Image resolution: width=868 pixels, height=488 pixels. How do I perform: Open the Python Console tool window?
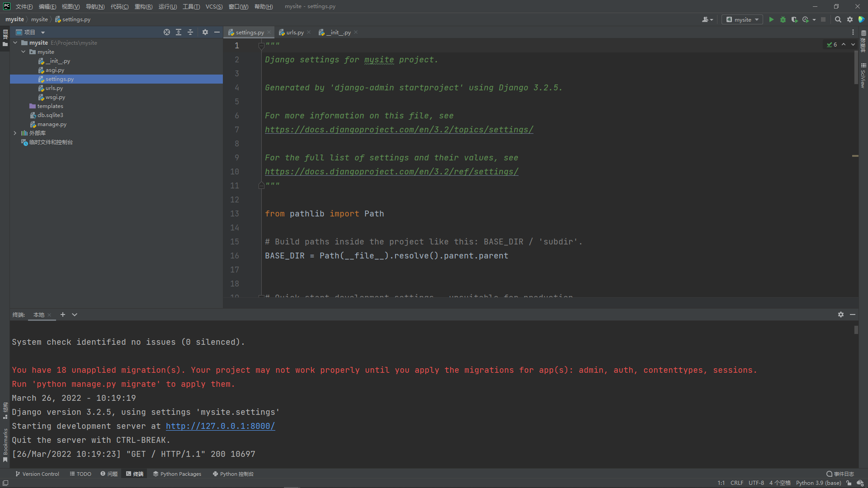[233, 474]
